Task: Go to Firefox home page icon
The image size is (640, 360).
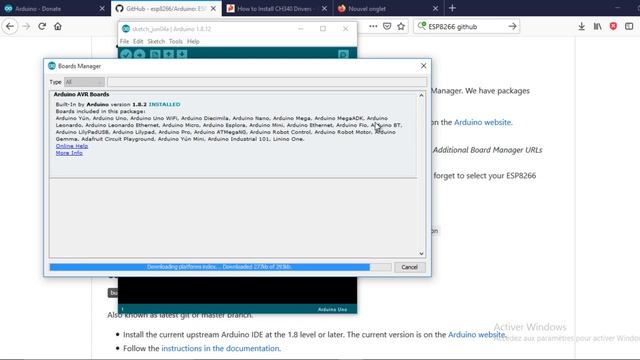Action: point(58,27)
